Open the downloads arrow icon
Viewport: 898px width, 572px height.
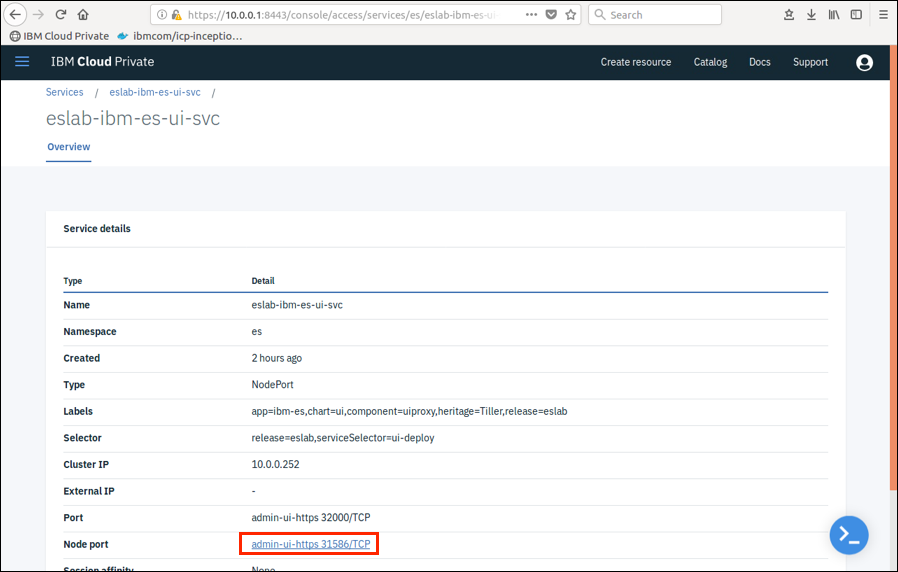coord(812,15)
